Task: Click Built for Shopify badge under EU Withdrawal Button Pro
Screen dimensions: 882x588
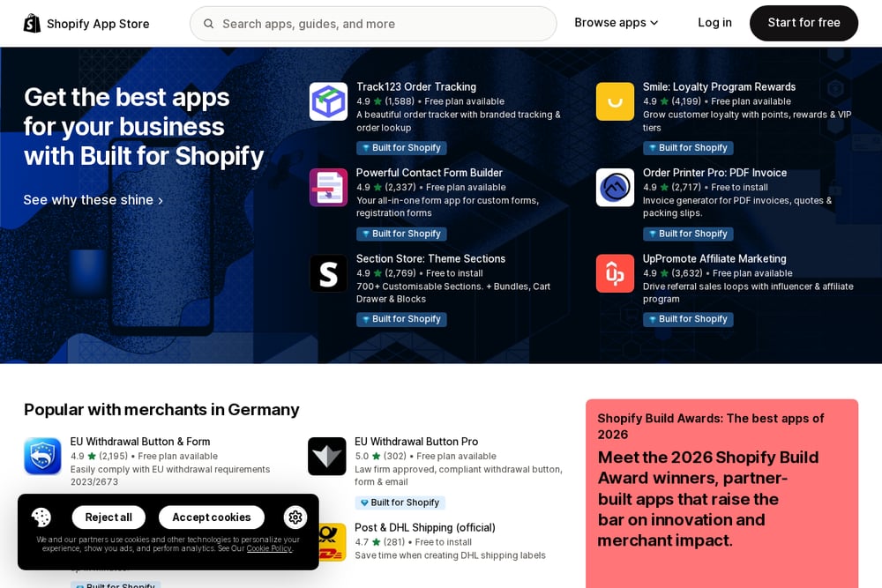Action: click(400, 502)
